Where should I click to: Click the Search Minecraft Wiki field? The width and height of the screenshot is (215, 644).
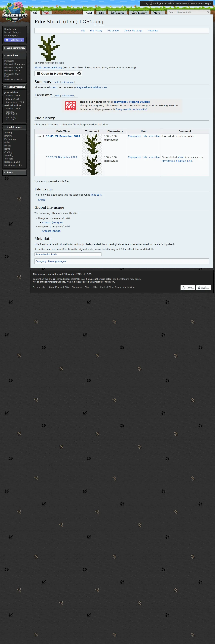[x=187, y=12]
